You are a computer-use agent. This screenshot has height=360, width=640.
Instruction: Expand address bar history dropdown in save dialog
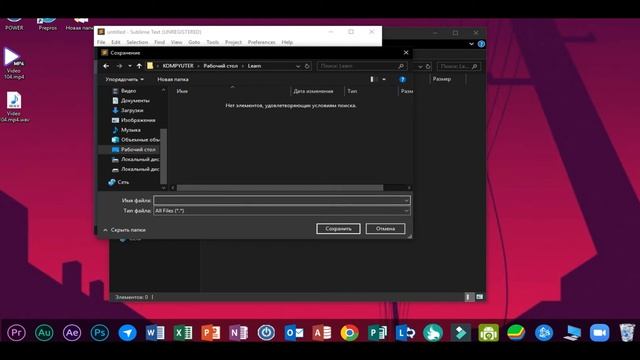coord(298,66)
